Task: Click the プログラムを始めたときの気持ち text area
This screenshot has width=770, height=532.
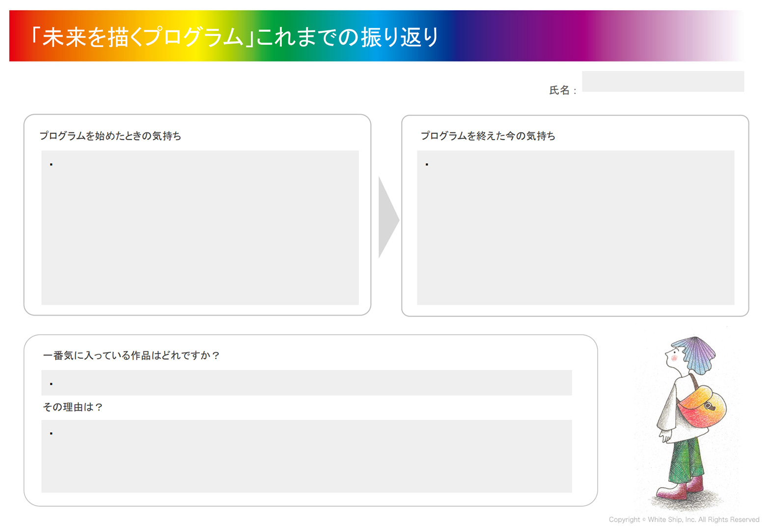Action: click(x=200, y=228)
